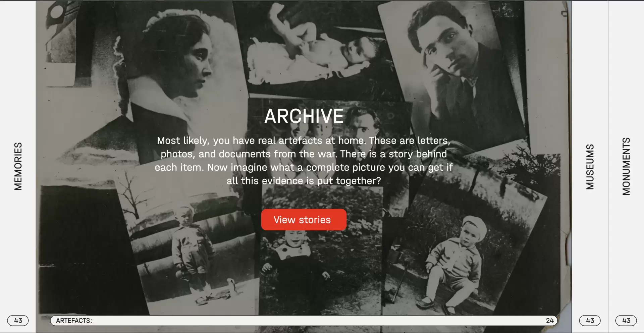
Task: Click the paragraph starting 'Most likely, you have'
Action: tap(304, 161)
